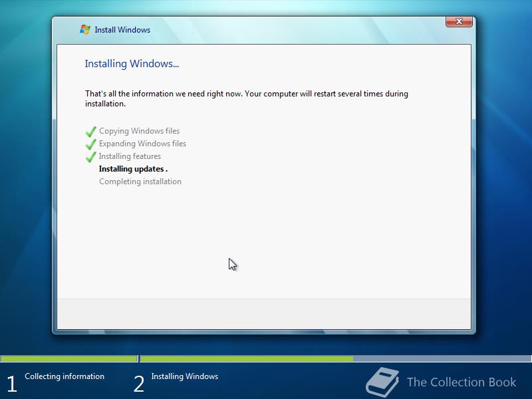Click the 'Collecting information' stage label
The image size is (532, 399).
(65, 376)
